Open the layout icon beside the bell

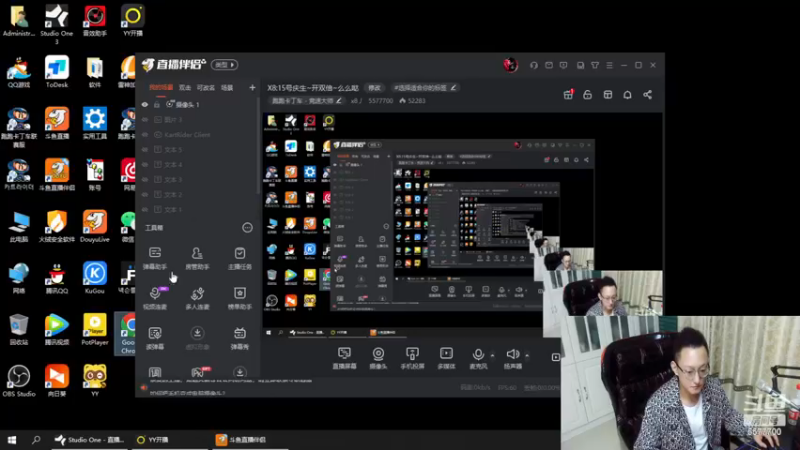click(608, 95)
